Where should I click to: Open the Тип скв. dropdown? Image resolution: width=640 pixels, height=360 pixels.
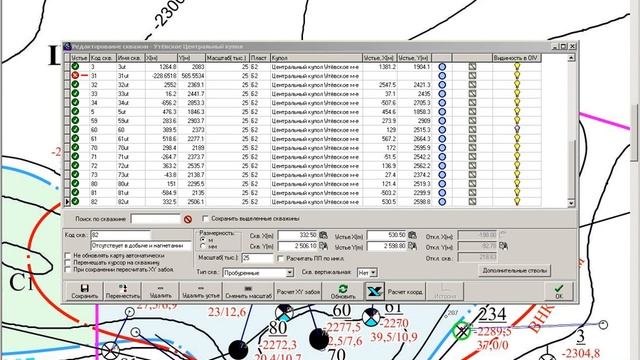pyautogui.click(x=289, y=272)
